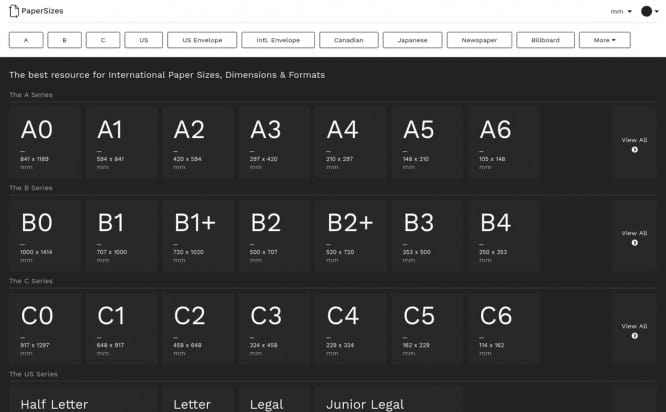The width and height of the screenshot is (666, 412).
Task: Open the B1 size card
Action: 121,236
